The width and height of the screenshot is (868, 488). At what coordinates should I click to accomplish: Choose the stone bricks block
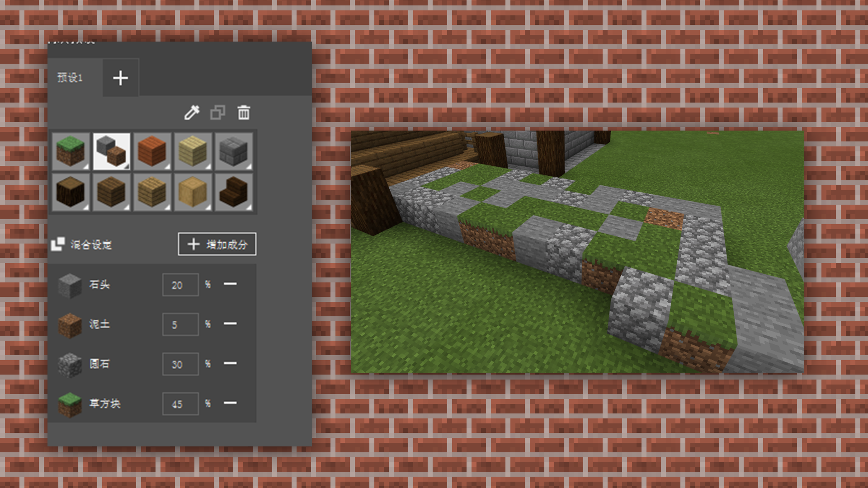coord(233,151)
